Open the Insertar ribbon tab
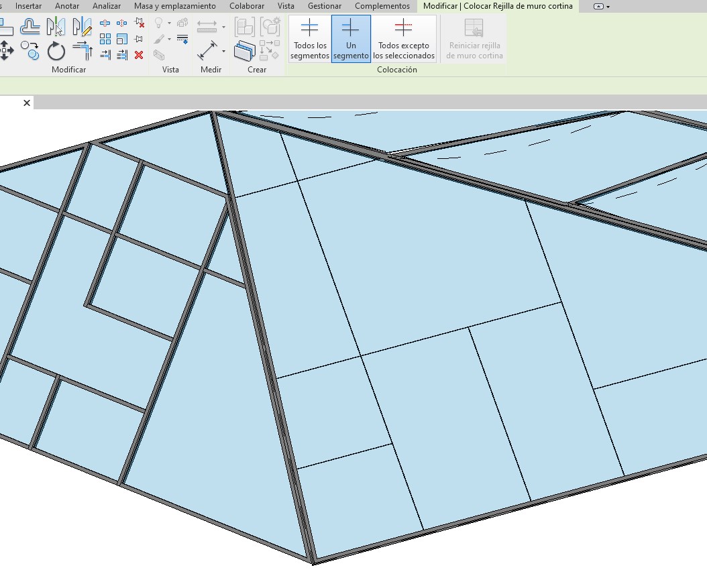This screenshot has height=588, width=707. (x=28, y=6)
